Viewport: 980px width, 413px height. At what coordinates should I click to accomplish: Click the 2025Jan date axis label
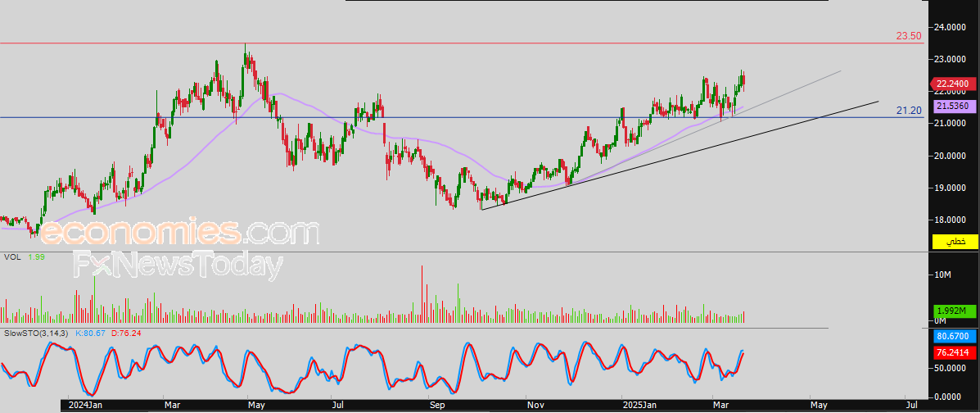[640, 406]
